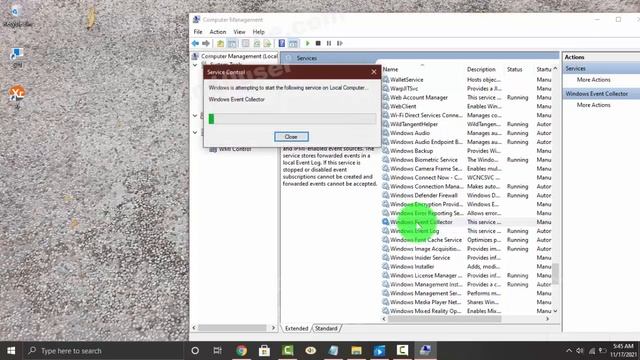
Task: Click the console tree scroll-left arrow
Action: (194, 328)
